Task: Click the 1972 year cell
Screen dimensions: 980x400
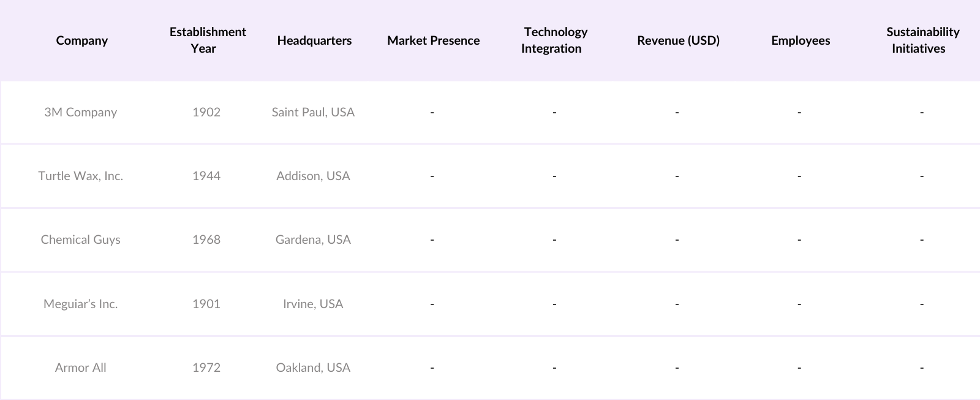Action: 206,368
